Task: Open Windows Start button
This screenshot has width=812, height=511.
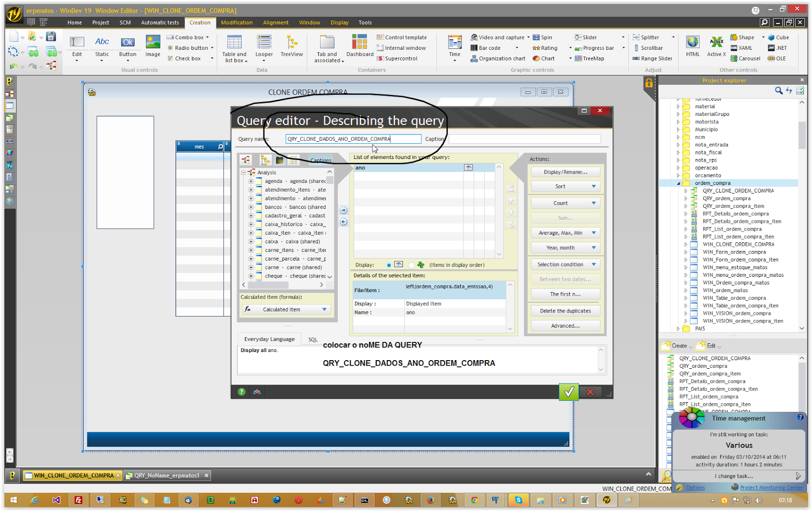Action: 14,500
